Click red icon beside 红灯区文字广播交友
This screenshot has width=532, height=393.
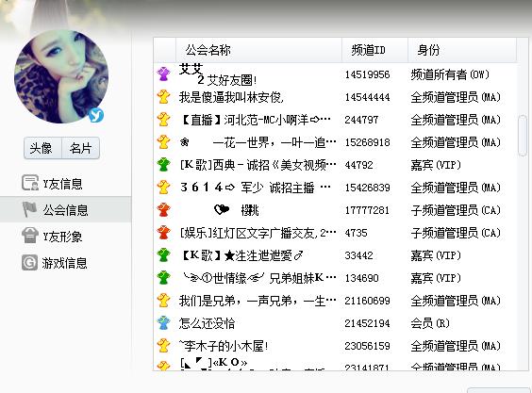[x=163, y=233]
